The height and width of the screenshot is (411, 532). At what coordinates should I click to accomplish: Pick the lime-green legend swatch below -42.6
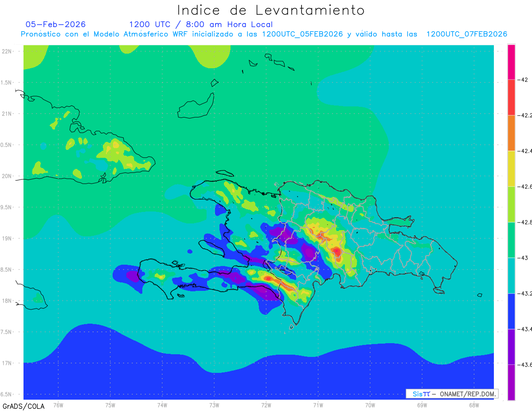point(511,204)
